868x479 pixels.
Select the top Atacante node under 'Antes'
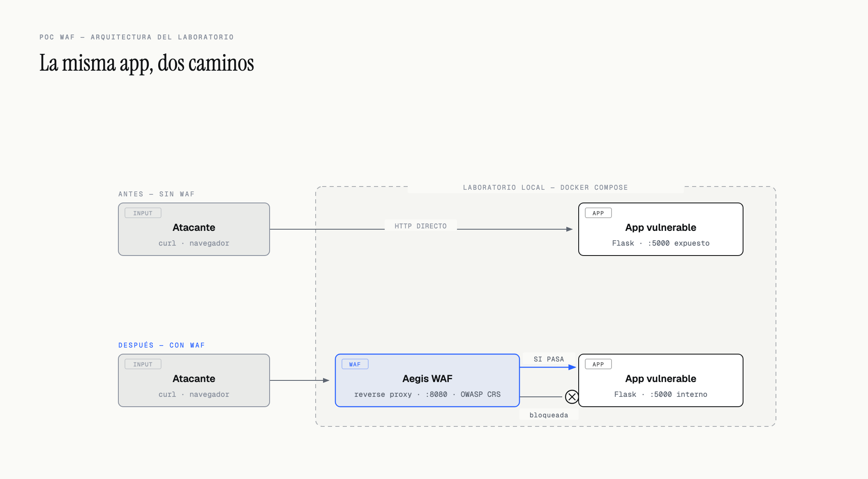(194, 229)
